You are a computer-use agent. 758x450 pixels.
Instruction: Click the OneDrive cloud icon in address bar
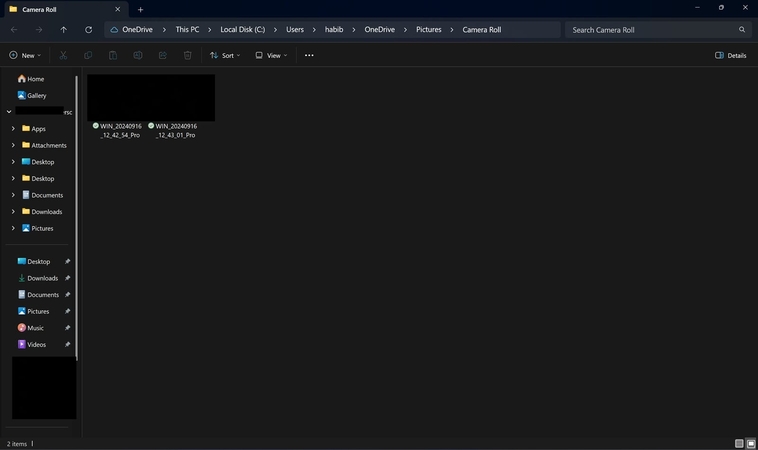pos(114,30)
